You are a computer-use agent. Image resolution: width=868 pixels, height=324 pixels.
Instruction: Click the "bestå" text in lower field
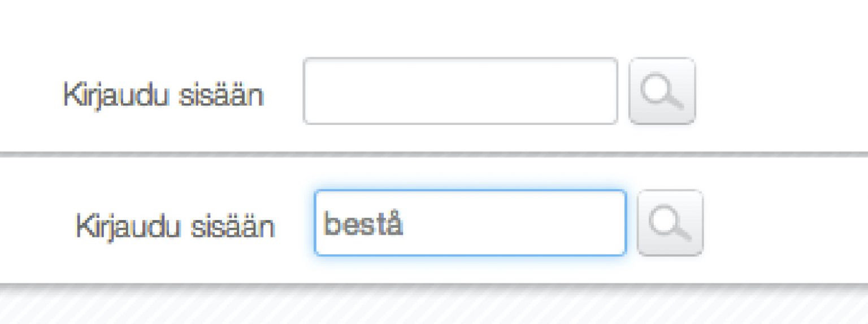pyautogui.click(x=363, y=224)
